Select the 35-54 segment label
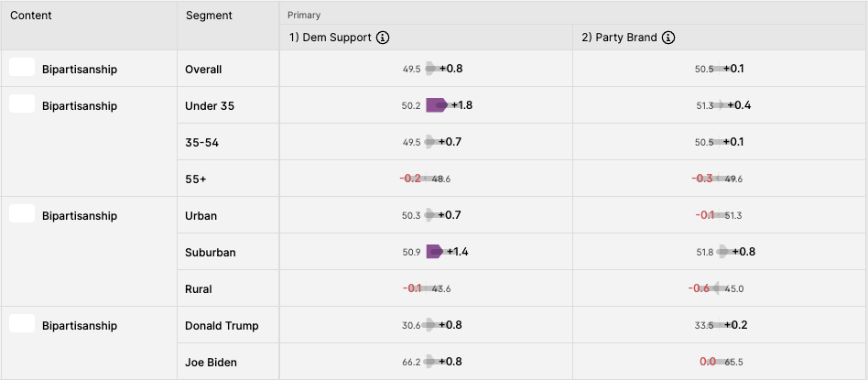868x380 pixels. 202,142
